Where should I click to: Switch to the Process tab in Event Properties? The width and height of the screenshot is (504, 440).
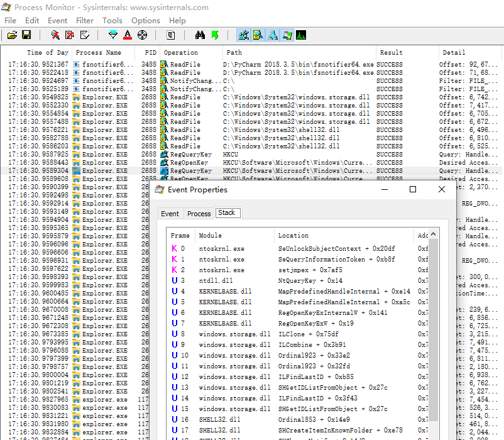[199, 214]
